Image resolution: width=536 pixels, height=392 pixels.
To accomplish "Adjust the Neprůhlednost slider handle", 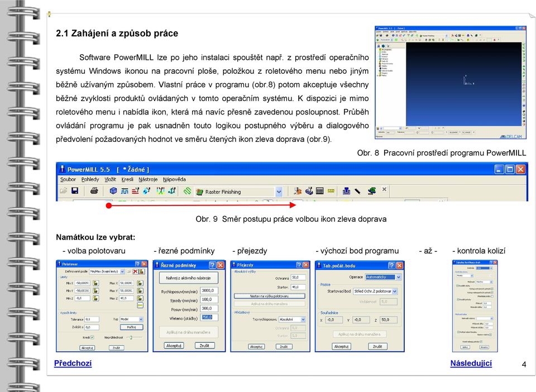I will tap(131, 337).
